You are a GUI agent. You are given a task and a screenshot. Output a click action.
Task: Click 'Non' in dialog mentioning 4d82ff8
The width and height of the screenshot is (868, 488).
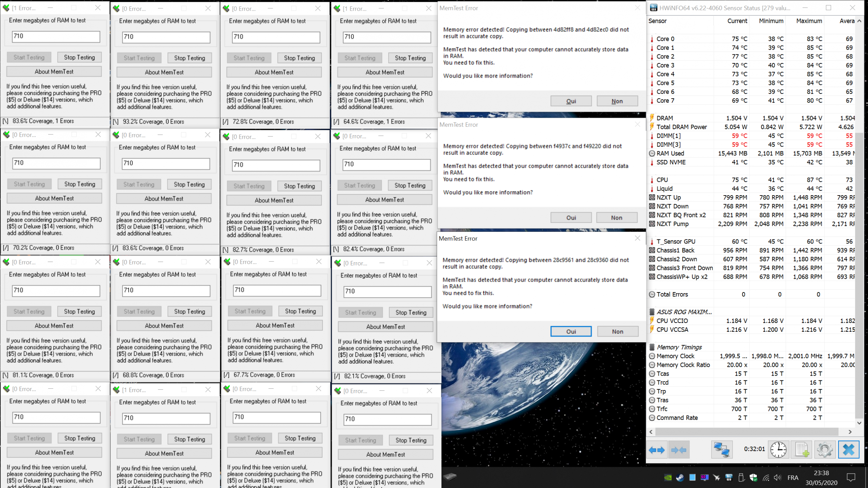point(617,101)
